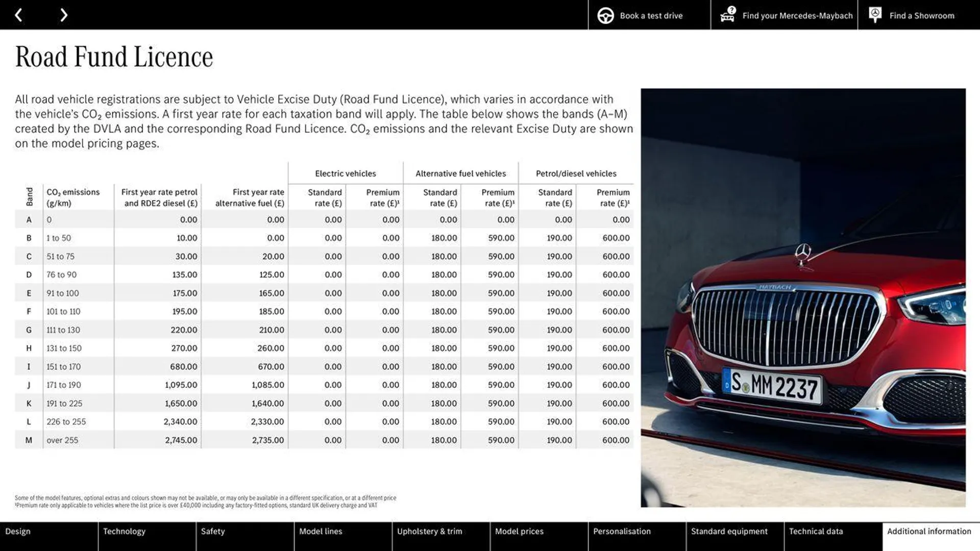
Task: Click the 171 to 190 emissions cell
Action: pyautogui.click(x=64, y=385)
